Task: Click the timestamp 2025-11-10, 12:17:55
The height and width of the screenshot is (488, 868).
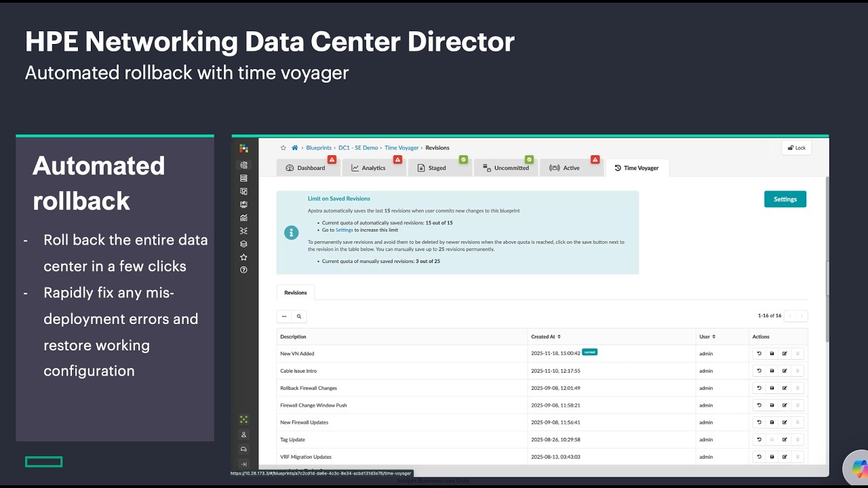Action: (x=556, y=371)
